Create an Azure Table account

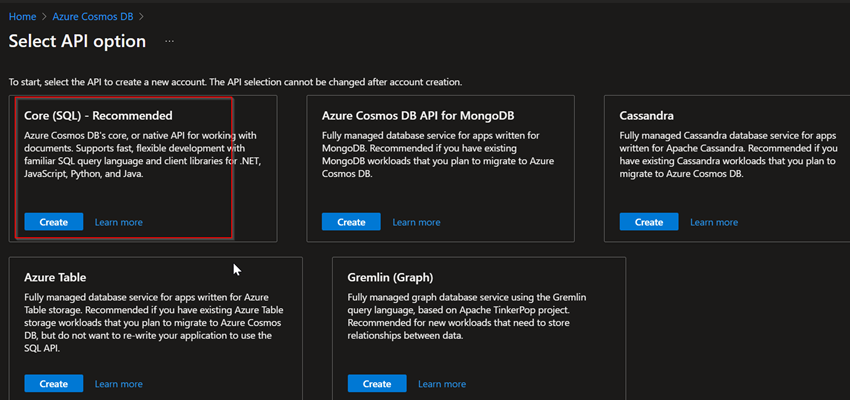click(54, 383)
